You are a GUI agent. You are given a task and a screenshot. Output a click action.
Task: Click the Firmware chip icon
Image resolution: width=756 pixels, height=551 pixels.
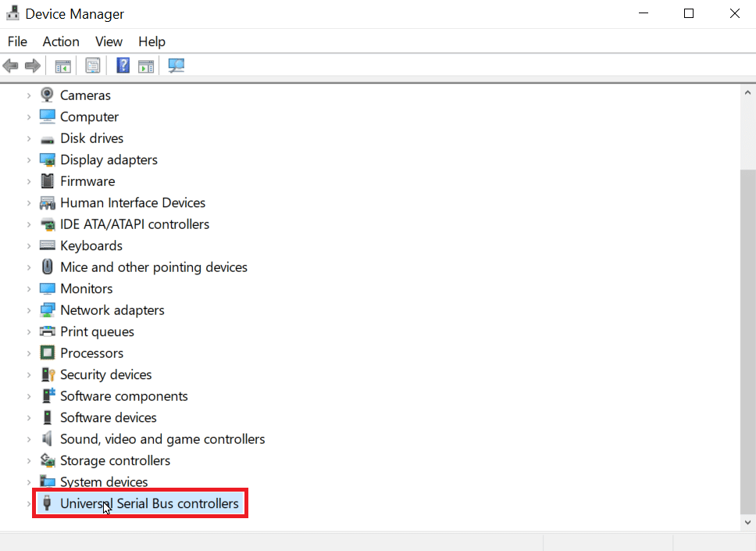[x=47, y=181]
